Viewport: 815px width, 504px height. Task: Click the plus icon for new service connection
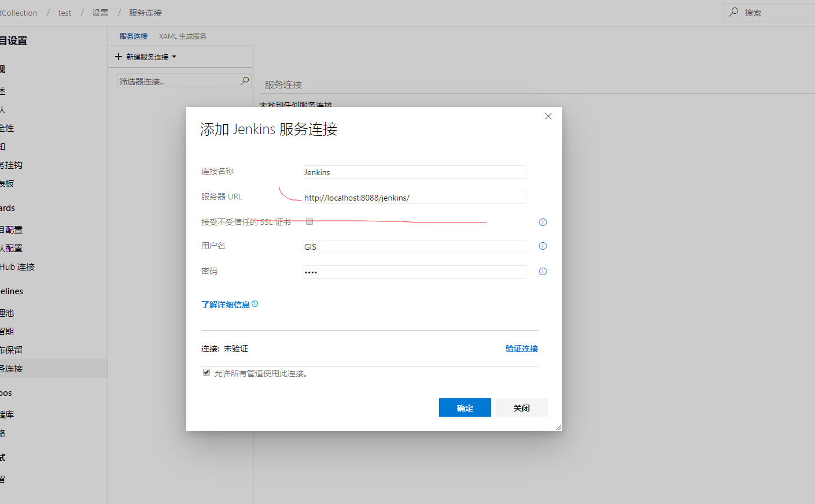point(119,57)
